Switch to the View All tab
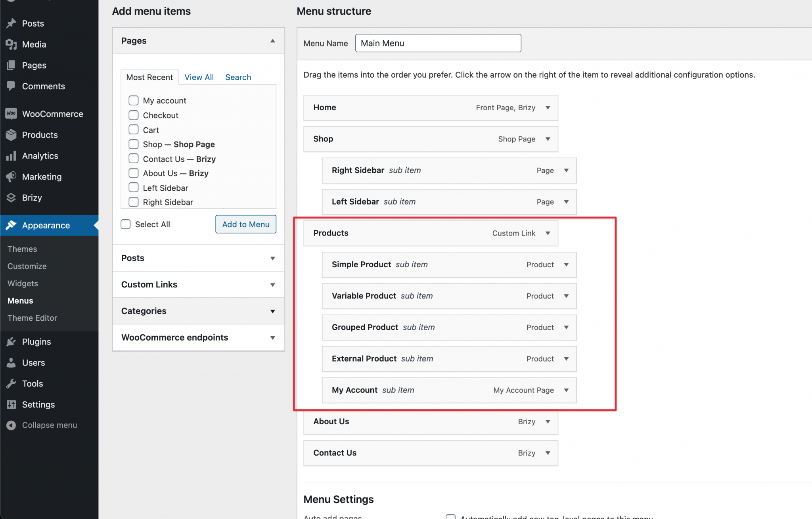The width and height of the screenshot is (812, 519). [199, 77]
